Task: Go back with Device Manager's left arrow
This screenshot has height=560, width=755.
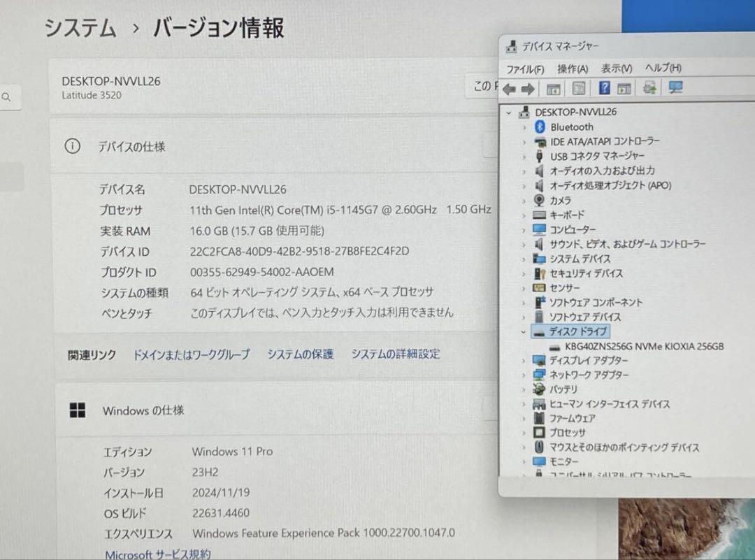Action: tap(509, 89)
